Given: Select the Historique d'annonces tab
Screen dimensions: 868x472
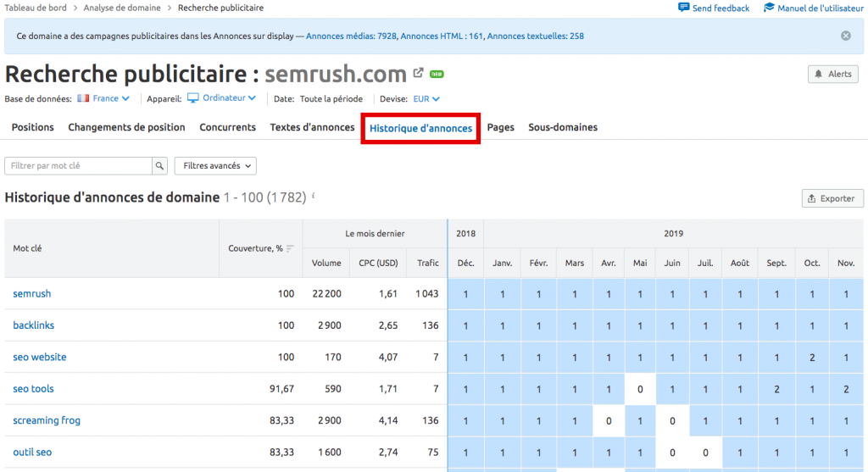Looking at the screenshot, I should (420, 128).
